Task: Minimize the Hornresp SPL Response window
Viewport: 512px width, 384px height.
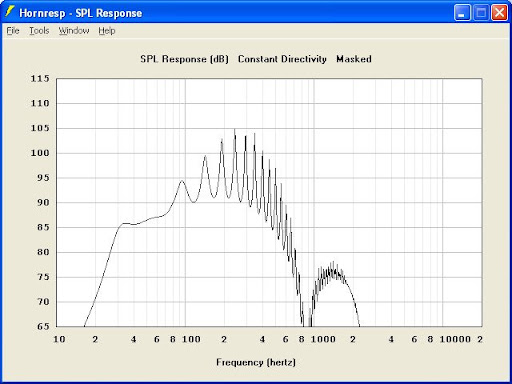Action: pos(462,13)
